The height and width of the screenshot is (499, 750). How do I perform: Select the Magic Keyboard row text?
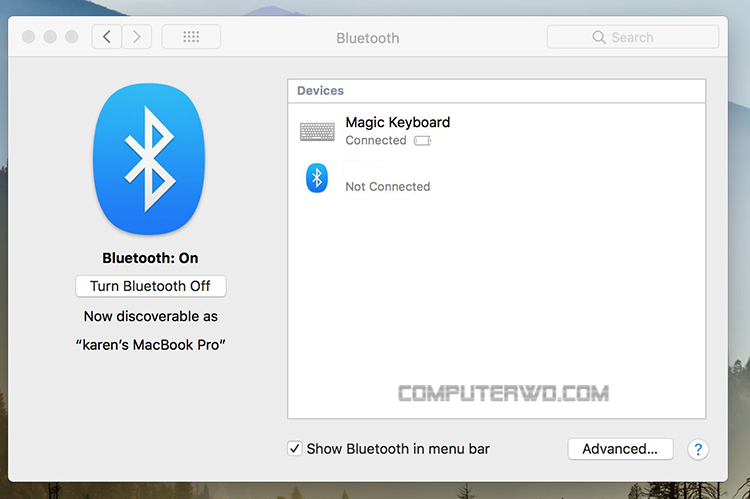pos(397,122)
